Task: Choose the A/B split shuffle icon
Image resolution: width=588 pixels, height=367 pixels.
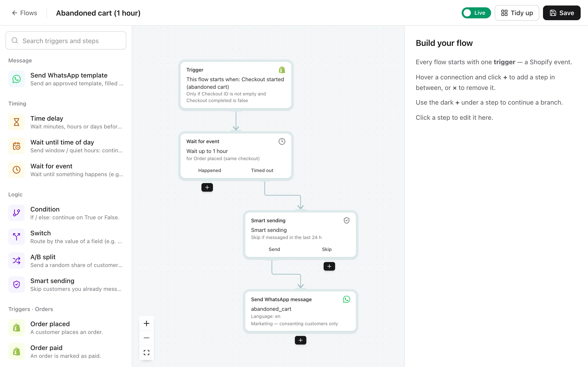Action: coord(17,260)
